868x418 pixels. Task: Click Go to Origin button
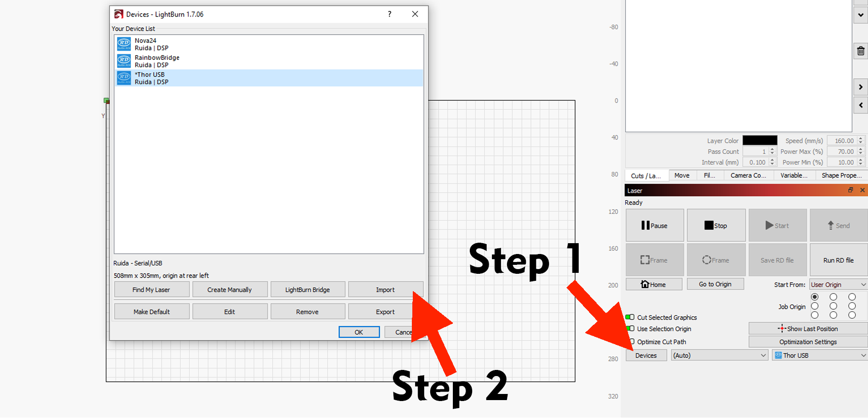[715, 284]
